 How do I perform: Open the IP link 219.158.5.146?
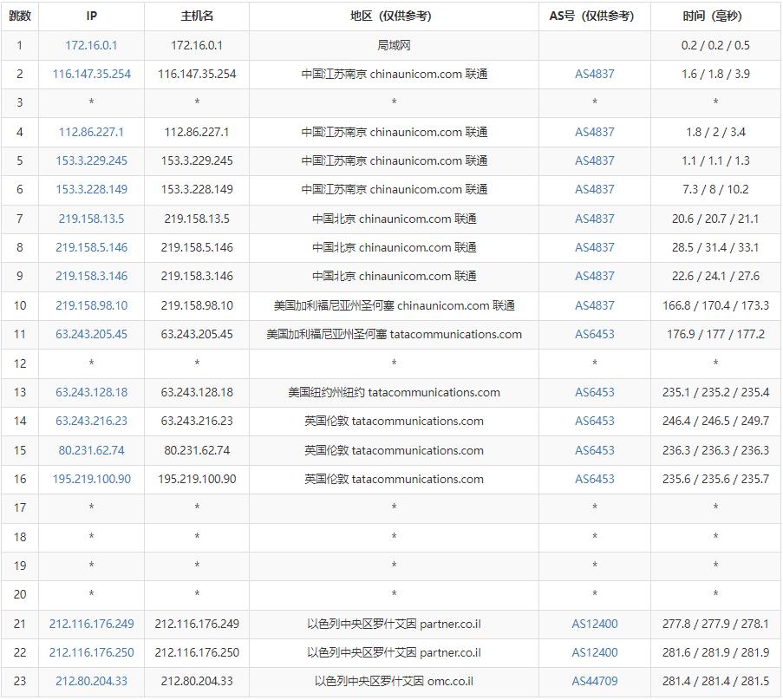[91, 247]
